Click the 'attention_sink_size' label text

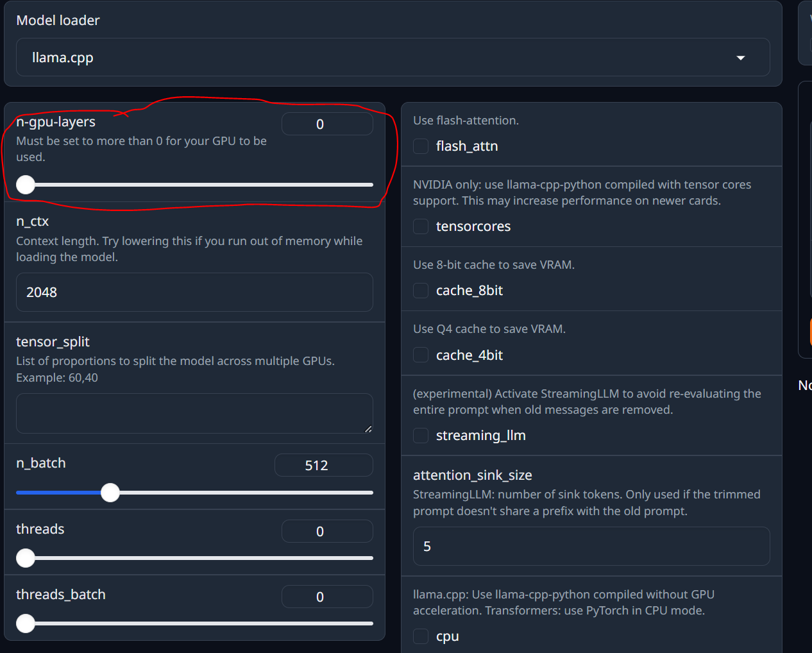473,475
